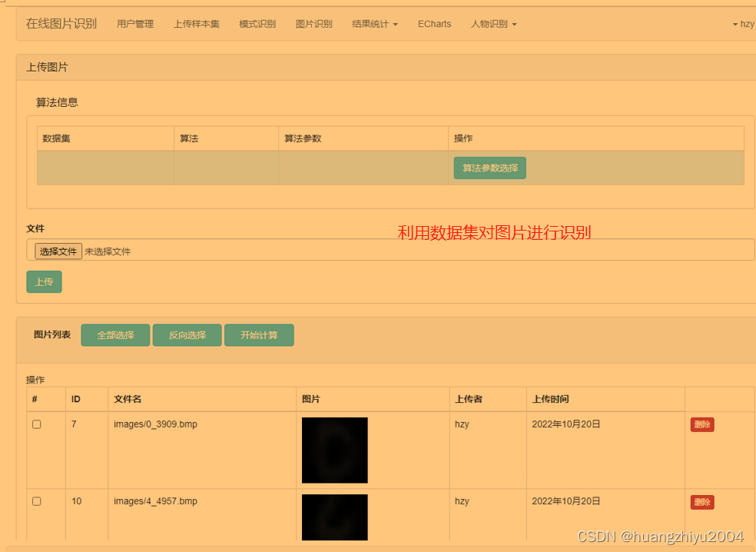Open the thumbnail of images/0_3909.bmp
Image resolution: width=756 pixels, height=552 pixels.
click(335, 451)
